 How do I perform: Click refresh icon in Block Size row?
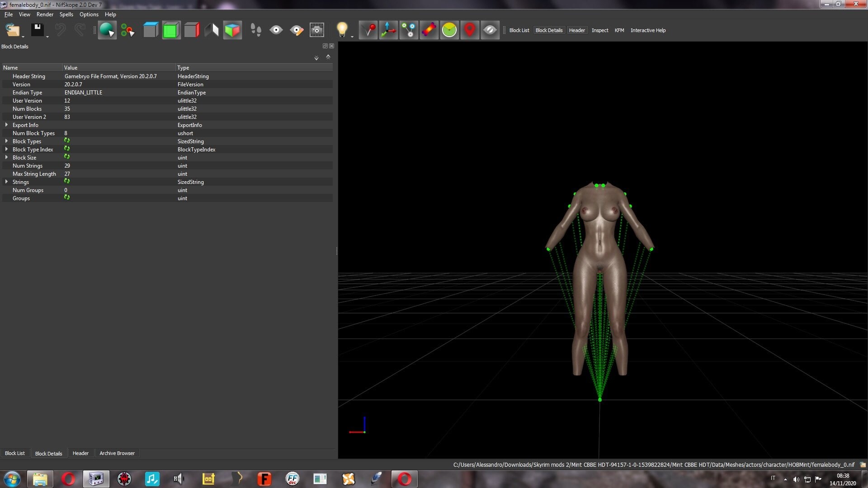click(x=67, y=157)
